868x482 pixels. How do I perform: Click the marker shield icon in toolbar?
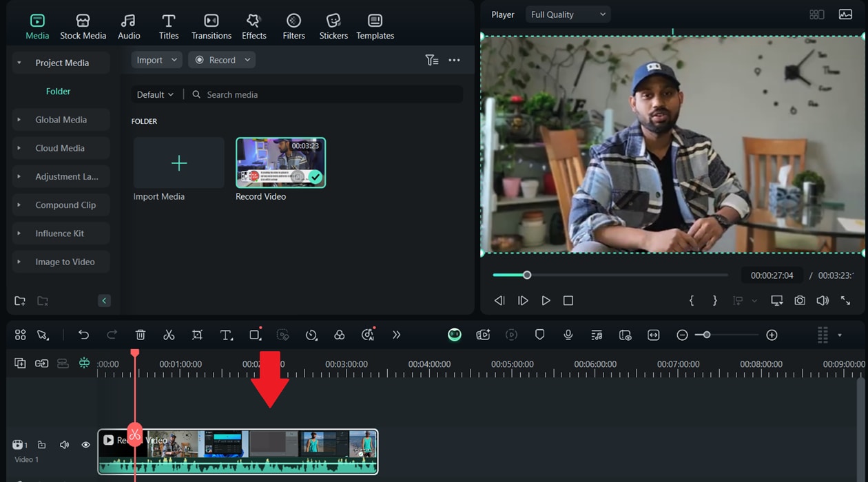tap(539, 335)
